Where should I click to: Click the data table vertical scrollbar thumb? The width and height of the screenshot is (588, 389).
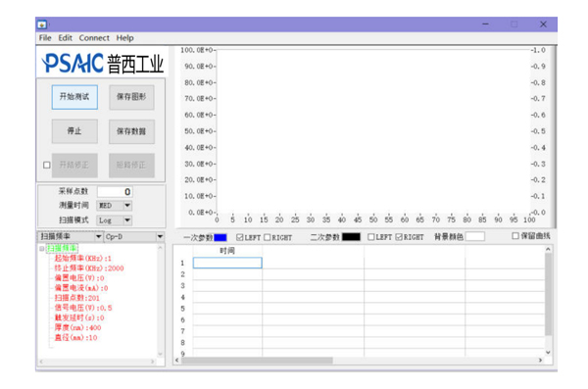click(548, 295)
